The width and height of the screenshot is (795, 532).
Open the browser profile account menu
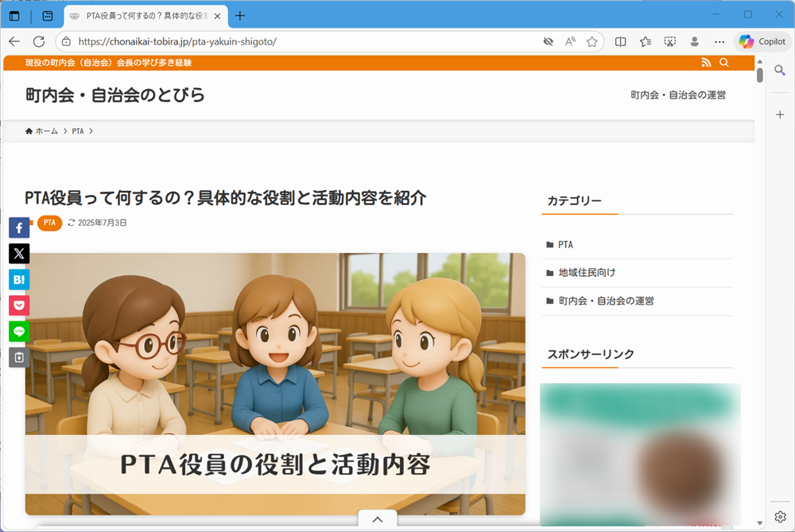(x=695, y=41)
